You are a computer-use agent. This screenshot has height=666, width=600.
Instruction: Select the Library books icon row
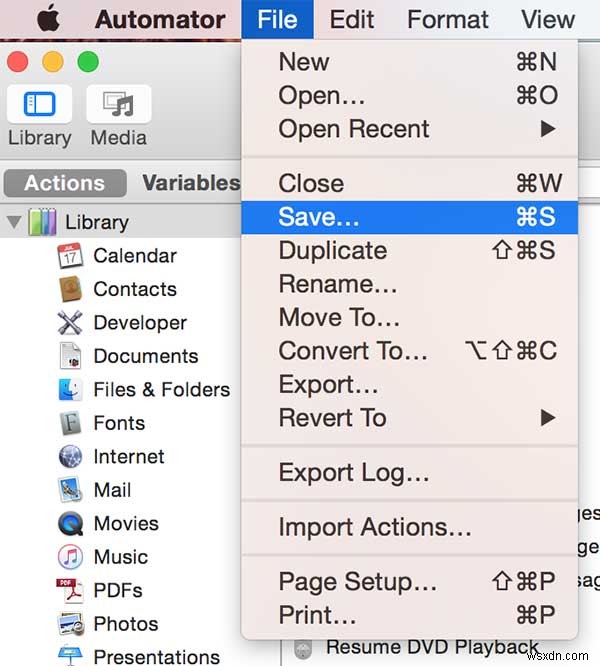click(x=42, y=222)
